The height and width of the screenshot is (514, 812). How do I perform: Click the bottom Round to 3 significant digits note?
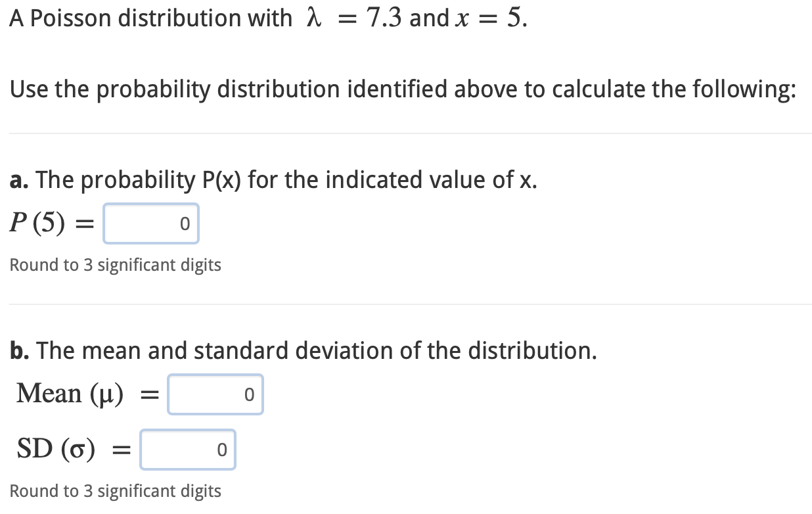[117, 491]
